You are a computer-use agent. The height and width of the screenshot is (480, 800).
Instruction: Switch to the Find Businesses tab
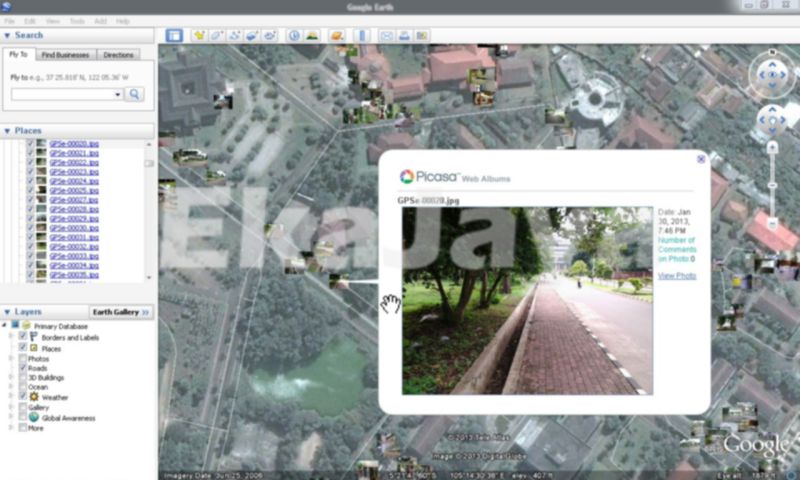pos(66,54)
